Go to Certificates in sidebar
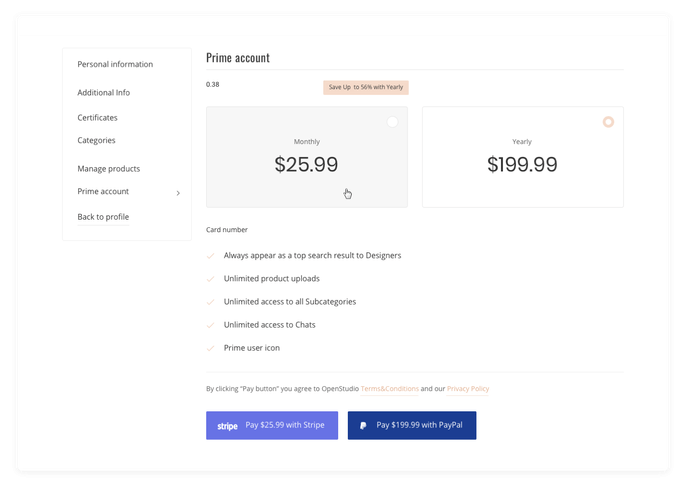 pos(98,118)
